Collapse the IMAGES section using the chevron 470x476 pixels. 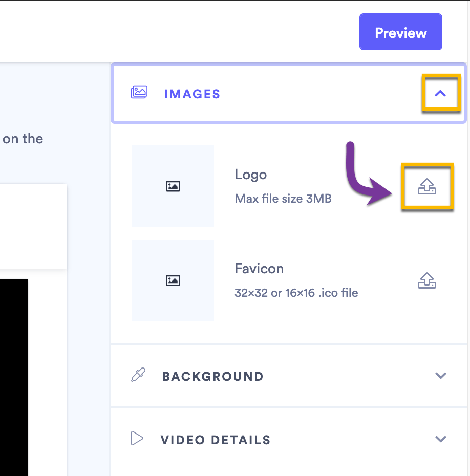441,93
